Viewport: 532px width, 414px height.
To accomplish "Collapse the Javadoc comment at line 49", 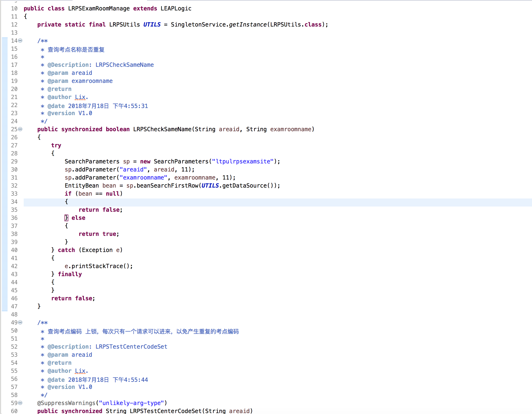I will pyautogui.click(x=20, y=323).
